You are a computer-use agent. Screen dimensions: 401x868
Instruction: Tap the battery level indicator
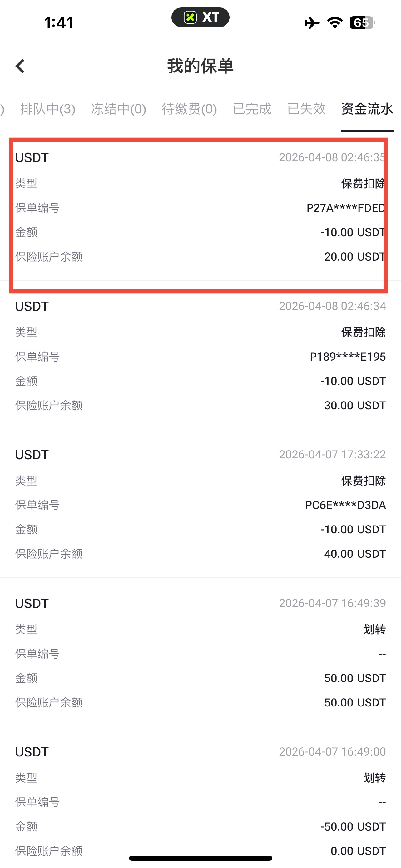(x=362, y=22)
